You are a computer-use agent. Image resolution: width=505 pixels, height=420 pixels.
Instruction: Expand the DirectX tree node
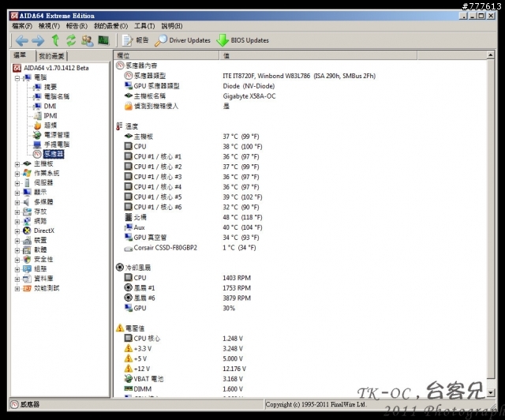tap(17, 231)
